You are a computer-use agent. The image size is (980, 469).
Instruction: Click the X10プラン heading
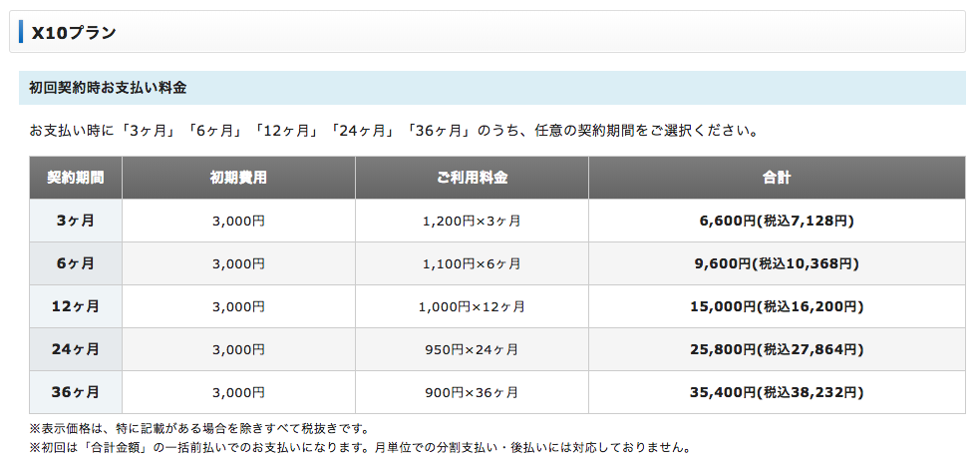click(x=74, y=33)
